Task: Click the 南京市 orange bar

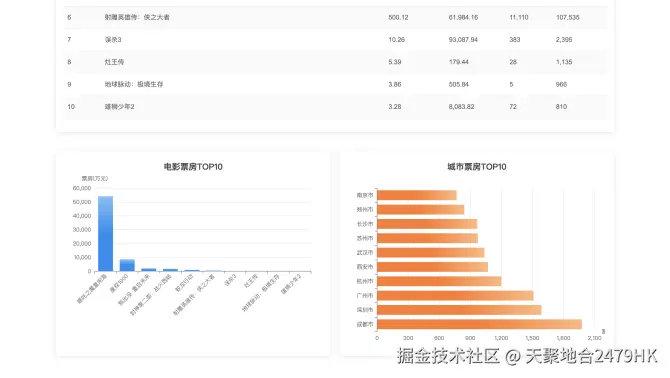Action: point(417,195)
